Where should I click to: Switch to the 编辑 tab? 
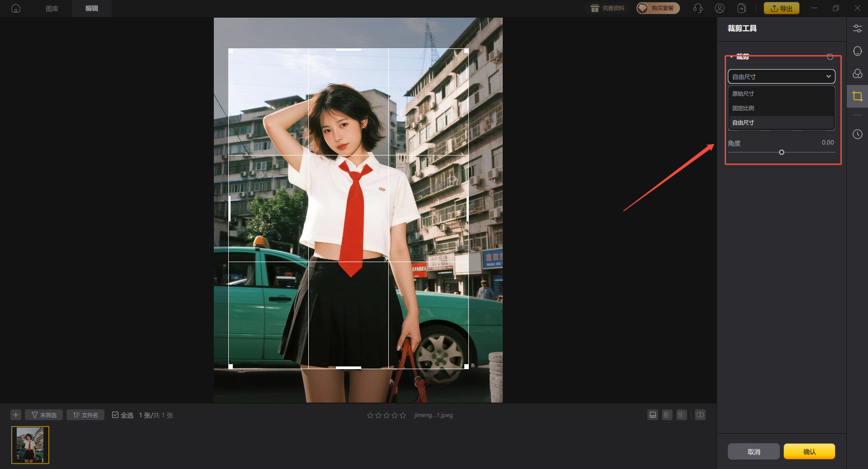click(x=92, y=9)
